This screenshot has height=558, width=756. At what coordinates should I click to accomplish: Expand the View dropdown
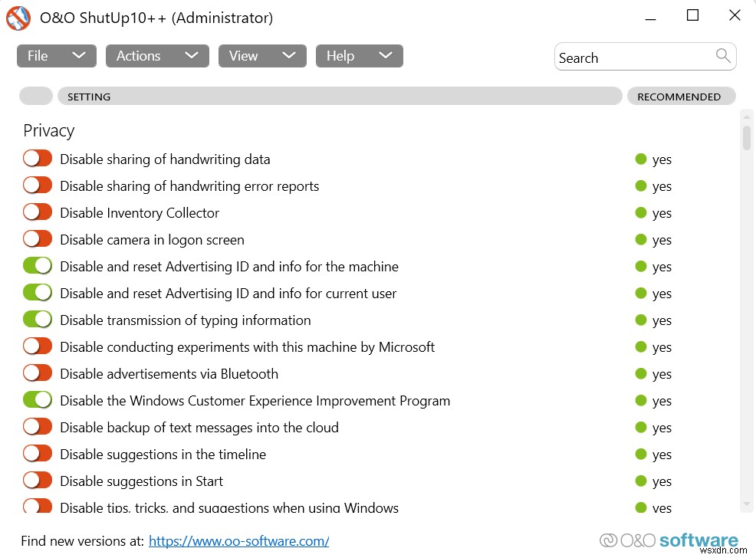click(262, 55)
